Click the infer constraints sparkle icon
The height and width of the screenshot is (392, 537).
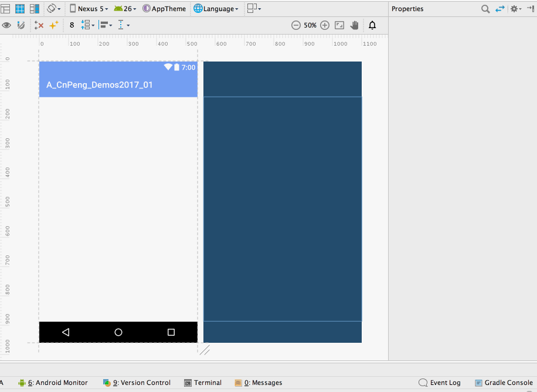(x=54, y=25)
